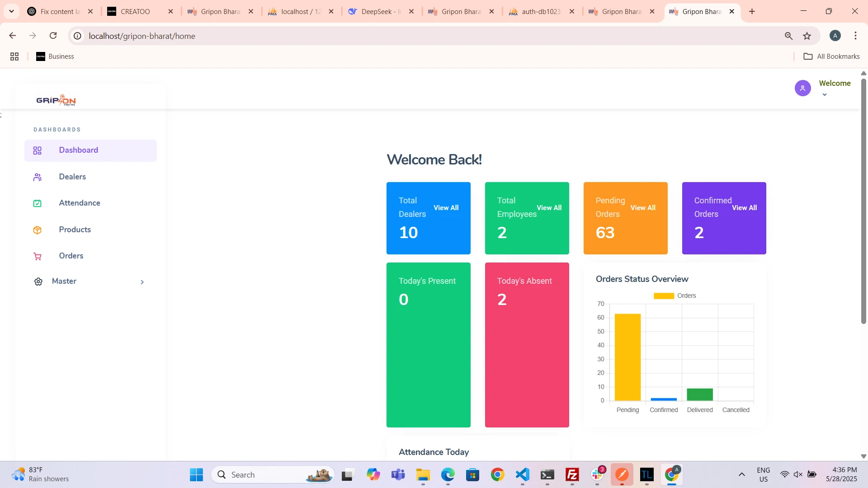Viewport: 868px width, 488px height.
Task: Click View All on Pending Orders card
Action: (x=643, y=208)
